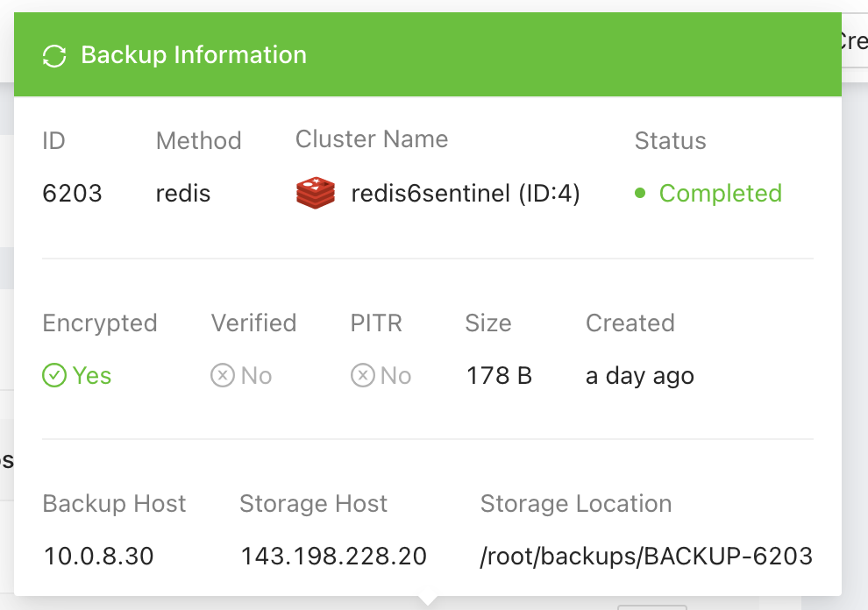Open the redis6sentinel (ID:4) cluster name
This screenshot has width=868, height=610.
466,193
